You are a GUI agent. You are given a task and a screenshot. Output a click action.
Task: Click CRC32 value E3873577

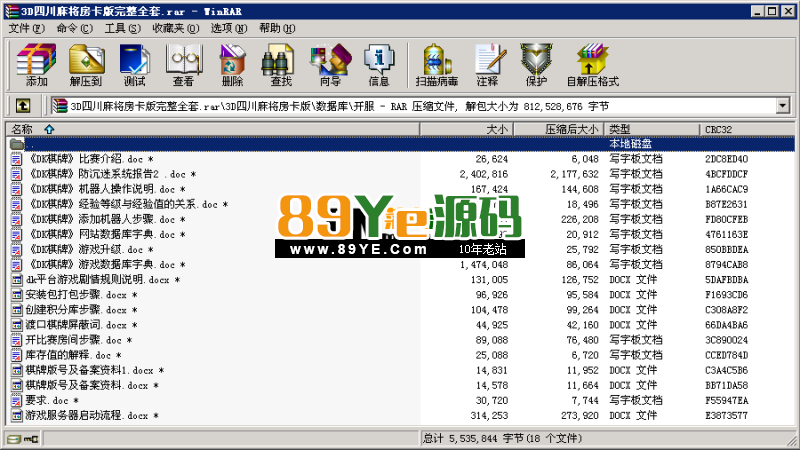[727, 416]
